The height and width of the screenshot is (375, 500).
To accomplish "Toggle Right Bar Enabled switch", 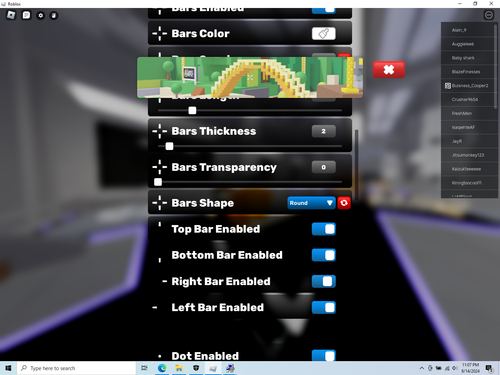I will (324, 281).
